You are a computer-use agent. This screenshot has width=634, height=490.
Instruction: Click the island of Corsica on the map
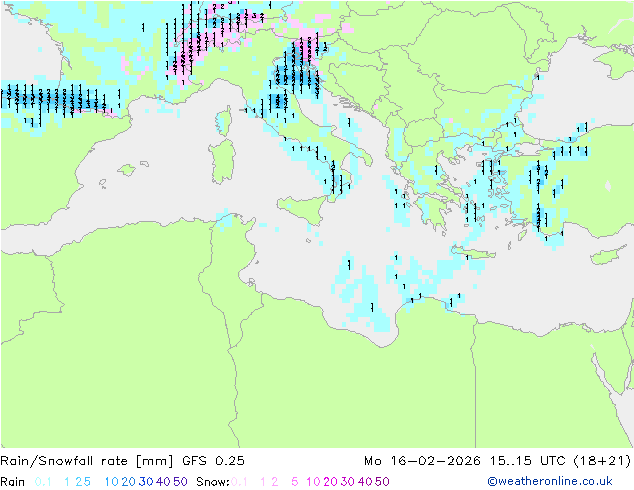[224, 120]
